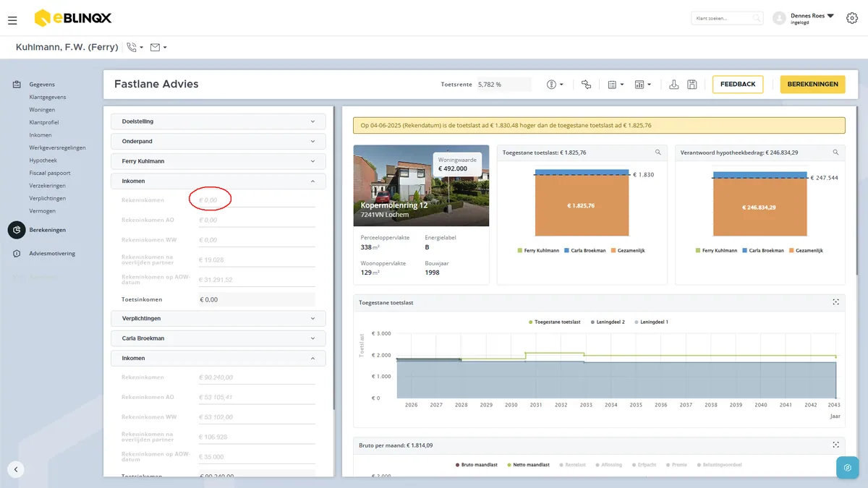Save using the floppy disk icon

click(692, 85)
